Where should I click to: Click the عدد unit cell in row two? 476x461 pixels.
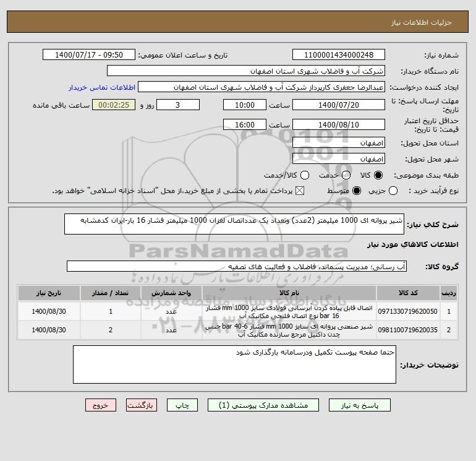[x=171, y=330]
